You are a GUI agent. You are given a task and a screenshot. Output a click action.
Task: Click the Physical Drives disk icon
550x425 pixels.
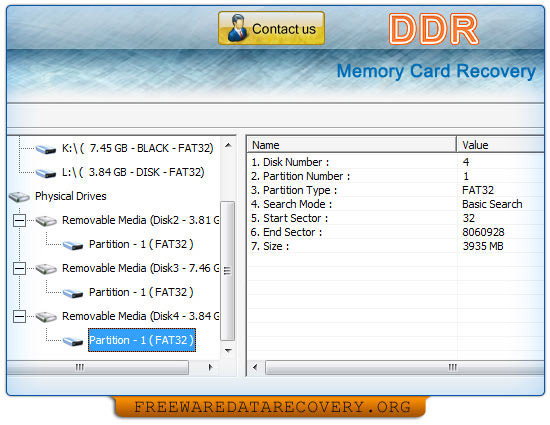[x=19, y=197]
